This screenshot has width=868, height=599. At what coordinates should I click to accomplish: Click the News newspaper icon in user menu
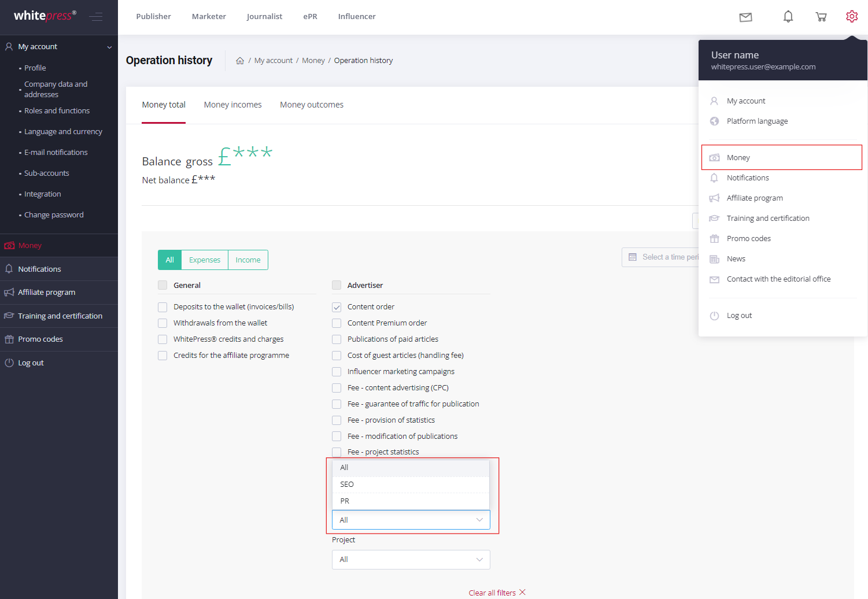pos(715,259)
